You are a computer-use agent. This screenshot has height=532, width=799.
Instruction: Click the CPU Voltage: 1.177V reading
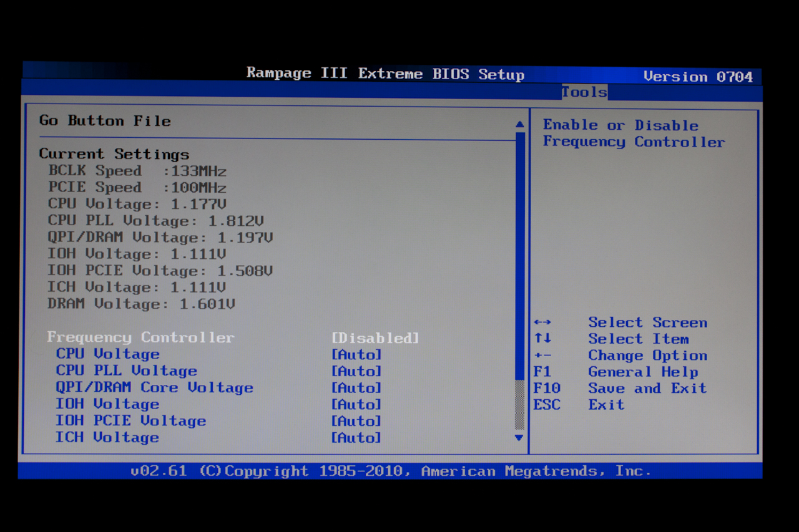click(137, 204)
